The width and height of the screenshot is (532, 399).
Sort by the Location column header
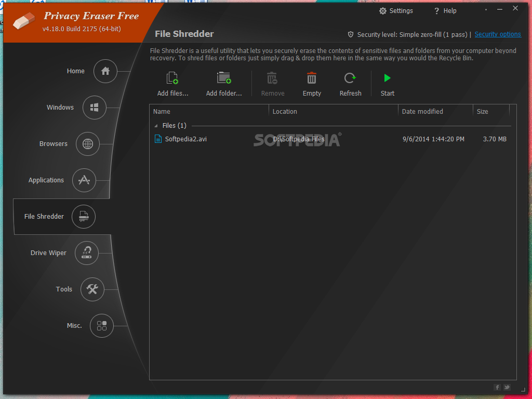click(x=333, y=111)
